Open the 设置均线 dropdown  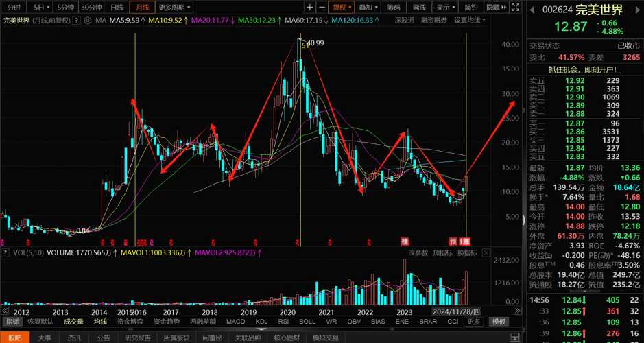[x=469, y=20]
